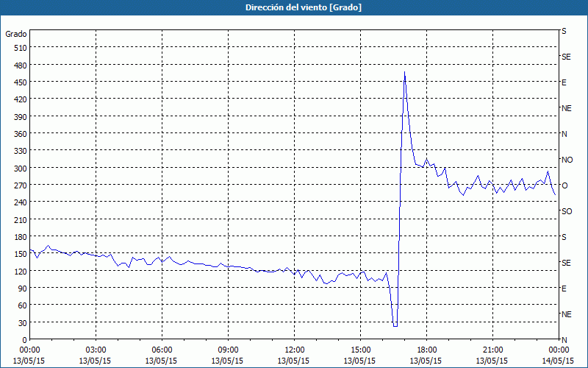Click the lowest dip of the blue curve
The width and height of the screenshot is (588, 368).
pos(395,326)
